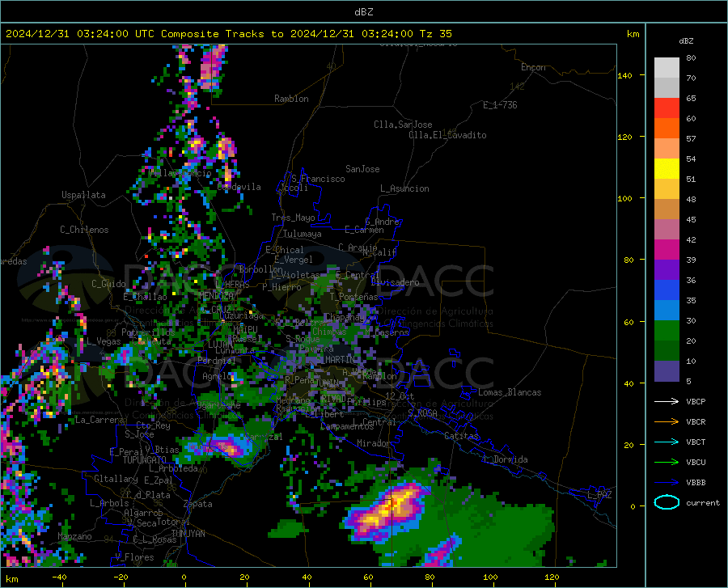Click the dBZ title at top center
Image resolution: width=728 pixels, height=588 pixels.
[363, 12]
